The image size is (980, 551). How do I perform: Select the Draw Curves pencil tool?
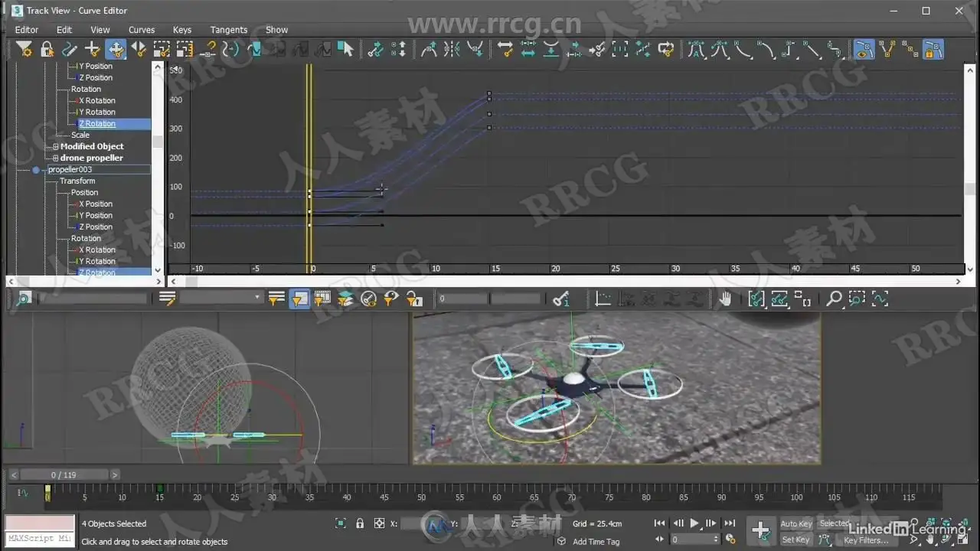tap(70, 50)
